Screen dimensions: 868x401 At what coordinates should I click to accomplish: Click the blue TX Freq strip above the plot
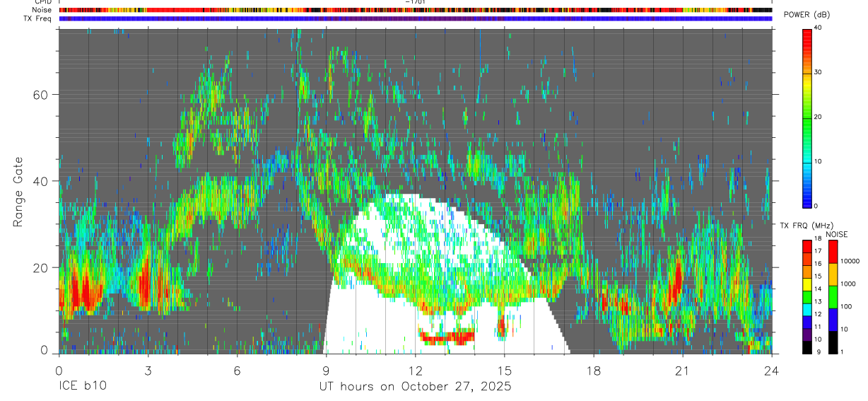point(416,18)
